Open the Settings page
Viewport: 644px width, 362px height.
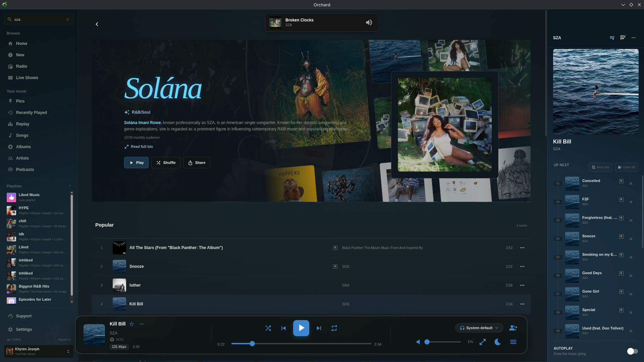point(39,329)
